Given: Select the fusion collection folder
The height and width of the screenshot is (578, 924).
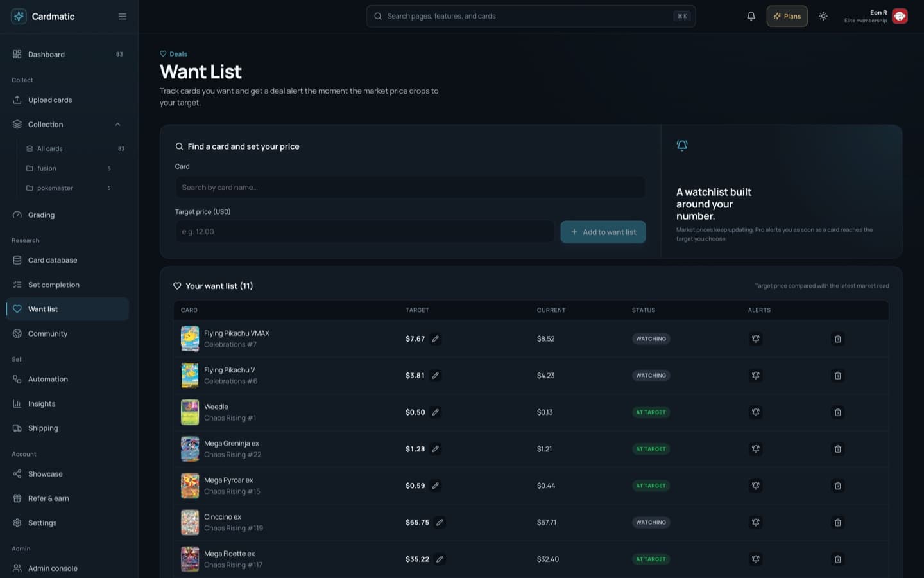Looking at the screenshot, I should click(74, 169).
